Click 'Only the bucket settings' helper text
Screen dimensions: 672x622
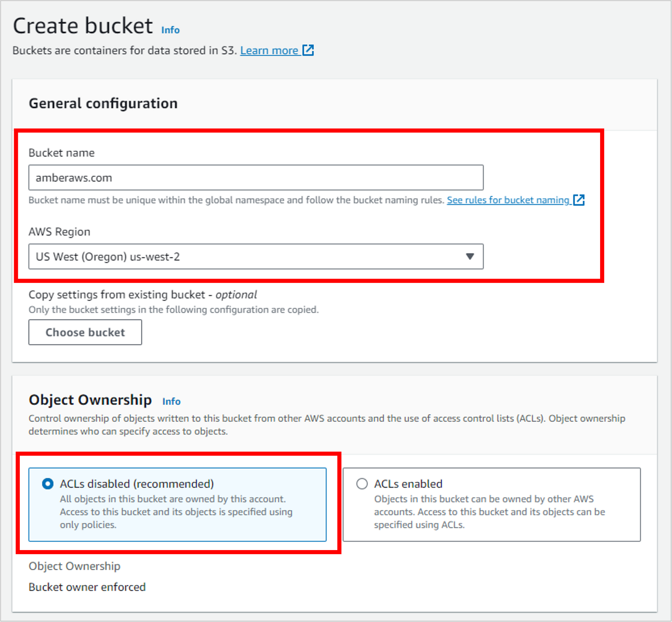pos(174,309)
